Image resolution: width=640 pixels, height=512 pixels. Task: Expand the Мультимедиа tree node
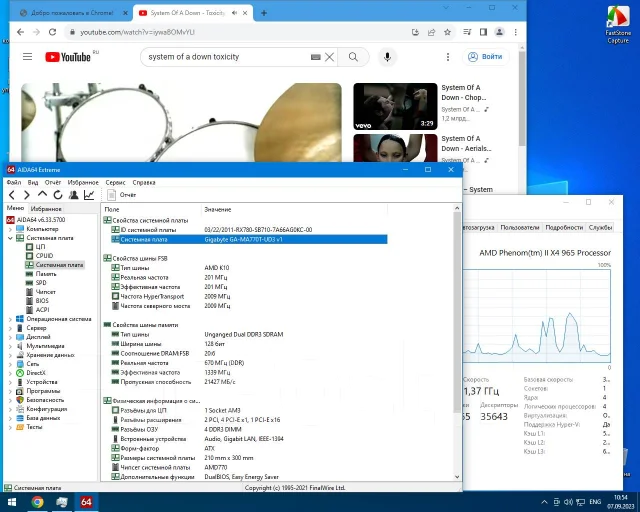pyautogui.click(x=11, y=346)
